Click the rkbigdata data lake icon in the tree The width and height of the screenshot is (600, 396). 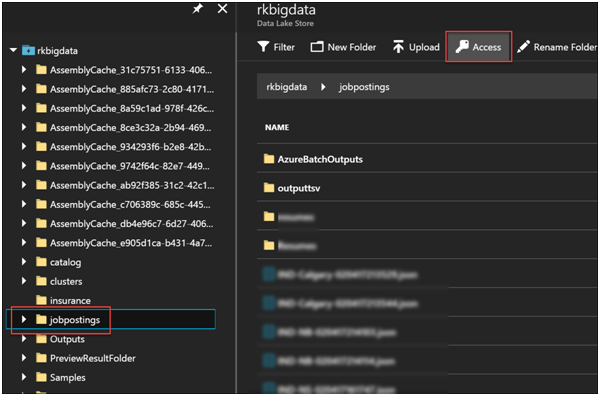(x=28, y=50)
